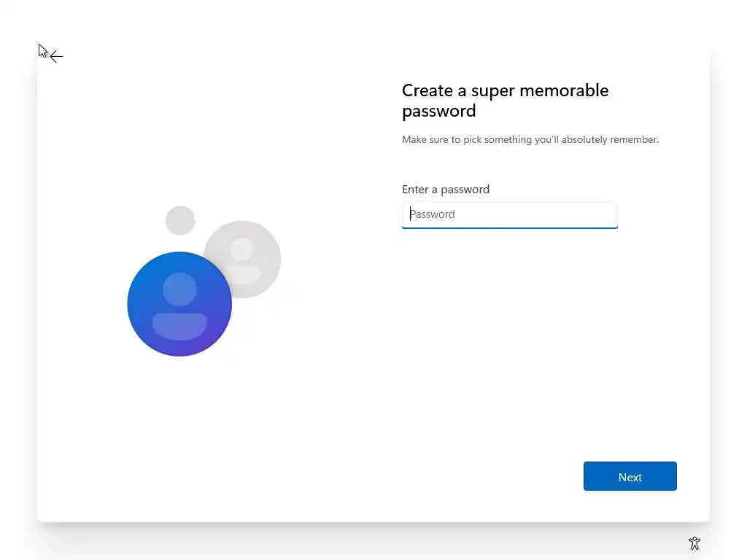Click blue underline of password box
Screen dimensions: 747x560
point(510,228)
